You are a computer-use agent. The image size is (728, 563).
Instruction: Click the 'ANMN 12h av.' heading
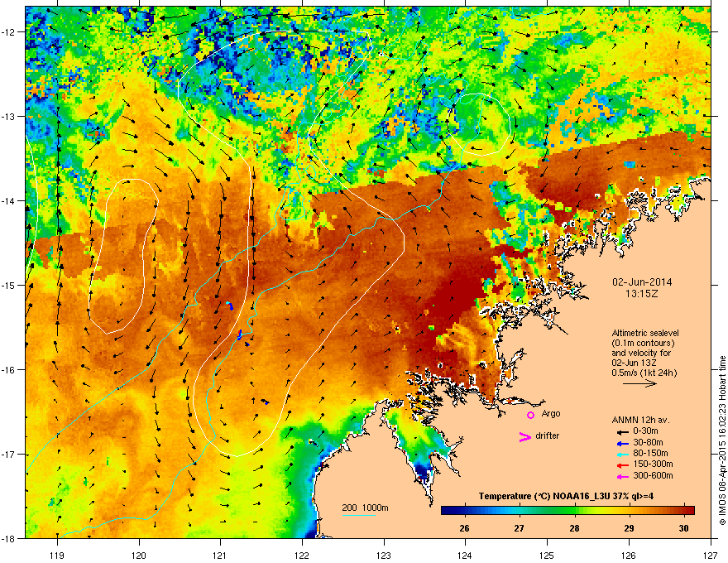point(640,420)
